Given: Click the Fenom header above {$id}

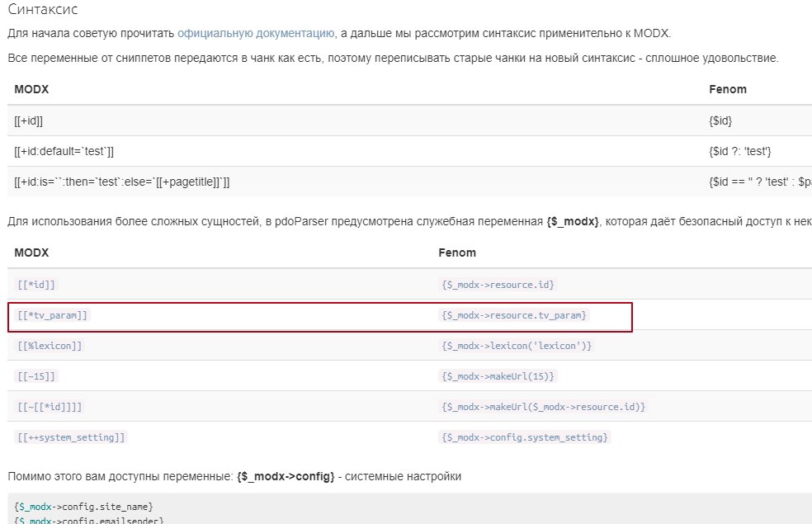Looking at the screenshot, I should 728,89.
